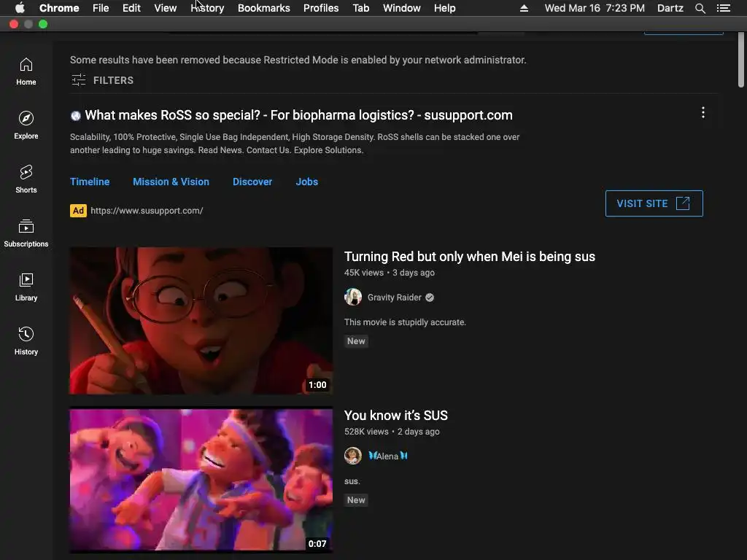Click the Alena channel avatar
Viewport: 747px width, 560px height.
point(353,456)
